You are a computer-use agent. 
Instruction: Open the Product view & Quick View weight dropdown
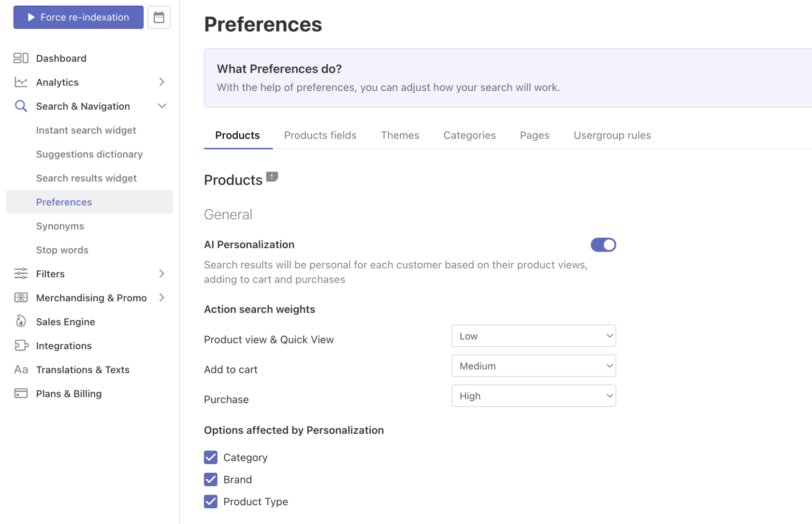pos(533,336)
